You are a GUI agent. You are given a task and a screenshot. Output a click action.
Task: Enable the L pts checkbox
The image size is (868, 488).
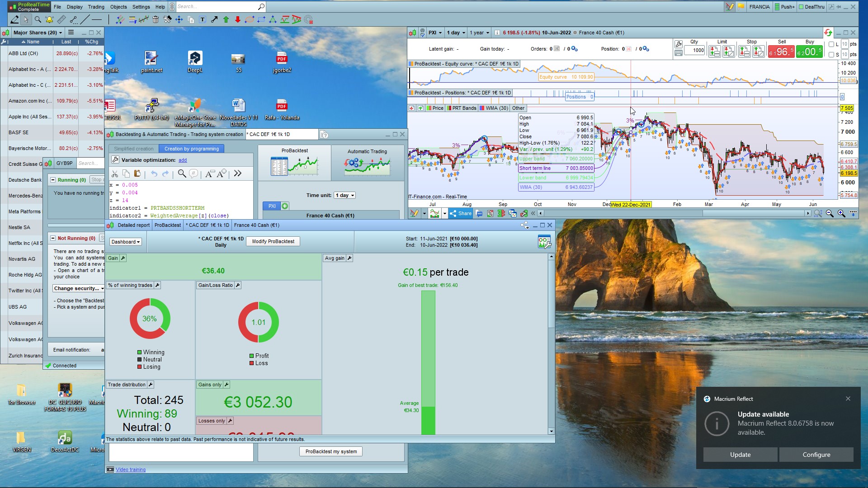pos(831,44)
